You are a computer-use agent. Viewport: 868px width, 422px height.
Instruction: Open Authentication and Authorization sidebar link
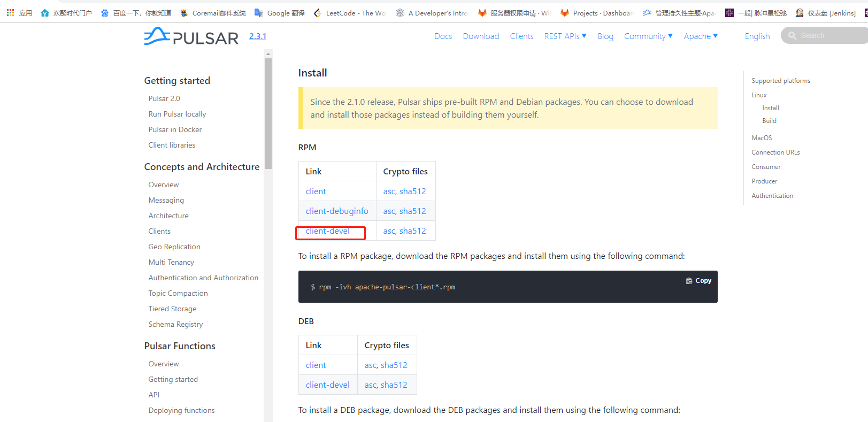(x=203, y=278)
